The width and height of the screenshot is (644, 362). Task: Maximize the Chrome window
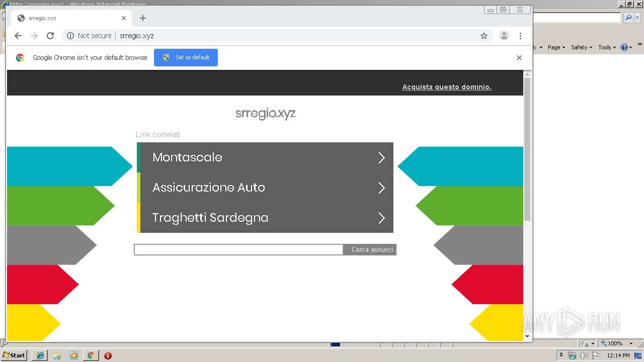[503, 10]
